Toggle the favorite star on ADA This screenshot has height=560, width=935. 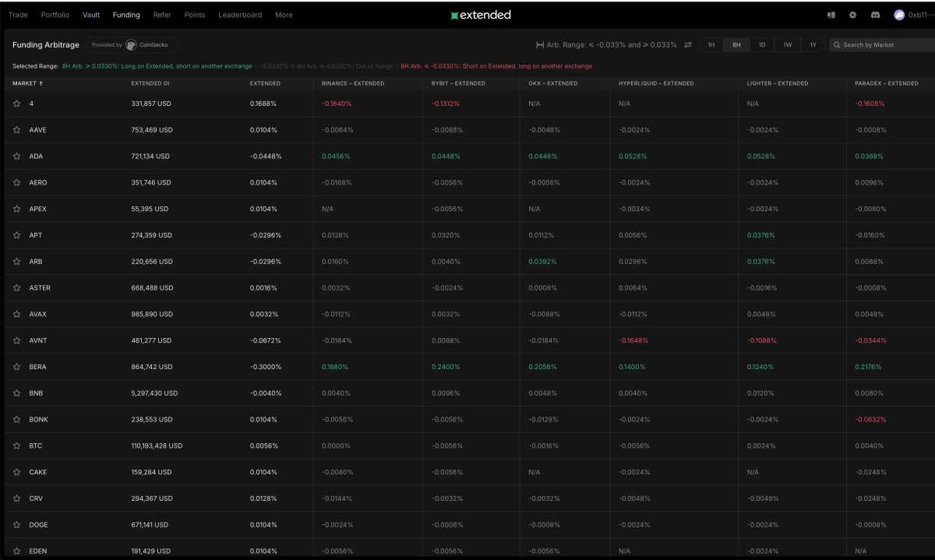tap(16, 156)
